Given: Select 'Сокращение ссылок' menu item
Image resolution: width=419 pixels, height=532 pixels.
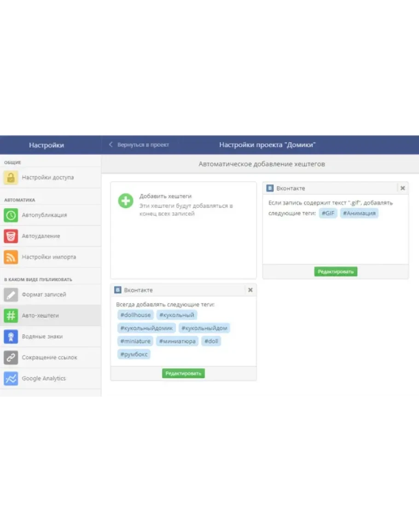Looking at the screenshot, I should tap(50, 357).
